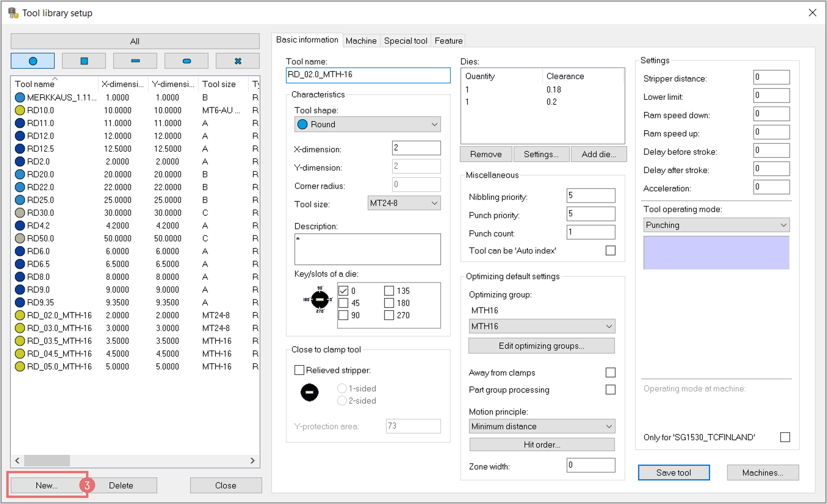The width and height of the screenshot is (827, 504).
Task: Select the MERKKAUS_1.11 tool icon in list
Action: (x=20, y=97)
